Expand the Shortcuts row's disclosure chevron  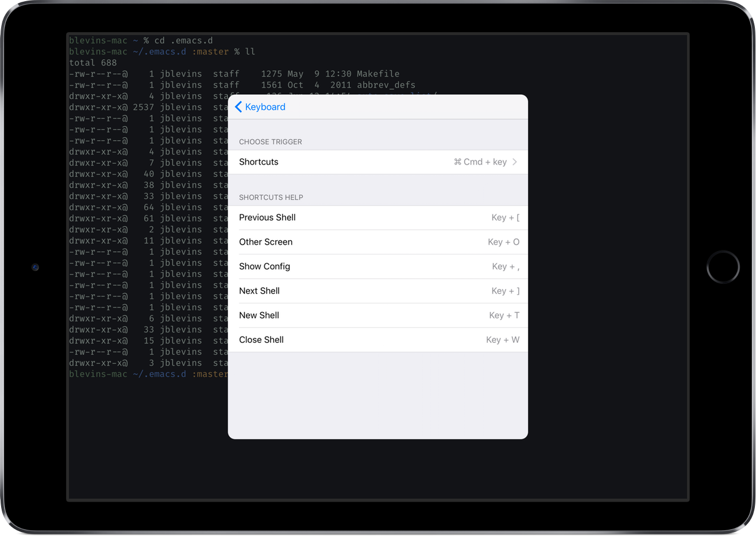pos(515,162)
